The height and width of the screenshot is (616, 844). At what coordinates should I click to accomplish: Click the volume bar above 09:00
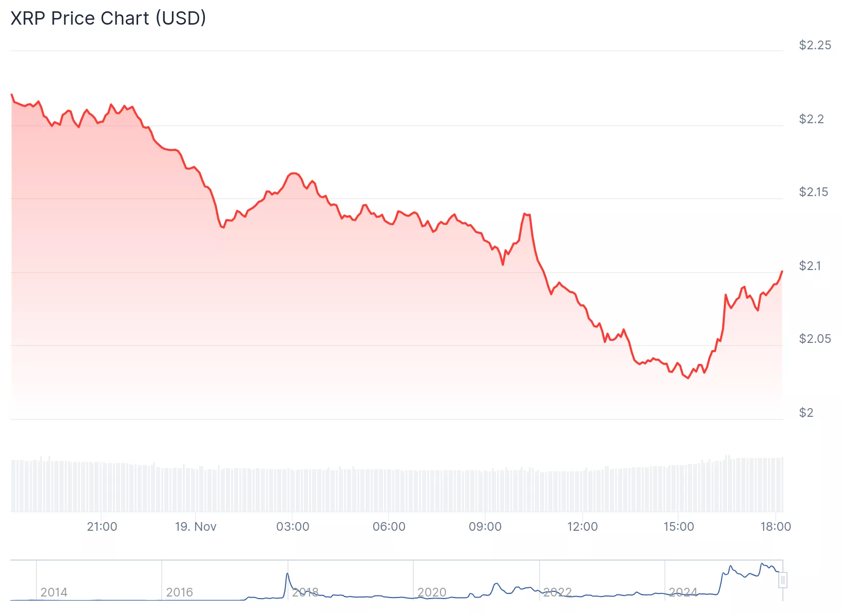(485, 491)
